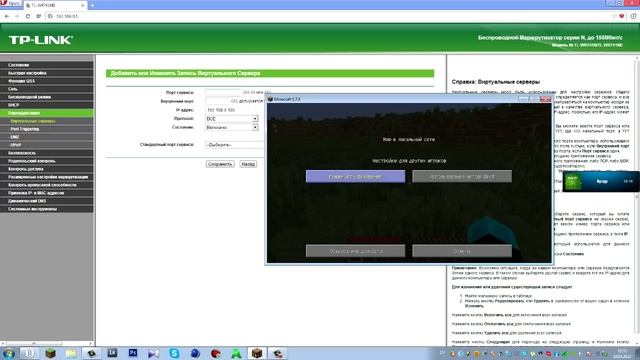Screen dimensions: 640x360
Task: Open the Opera main menu button
Action: click(x=11, y=4)
